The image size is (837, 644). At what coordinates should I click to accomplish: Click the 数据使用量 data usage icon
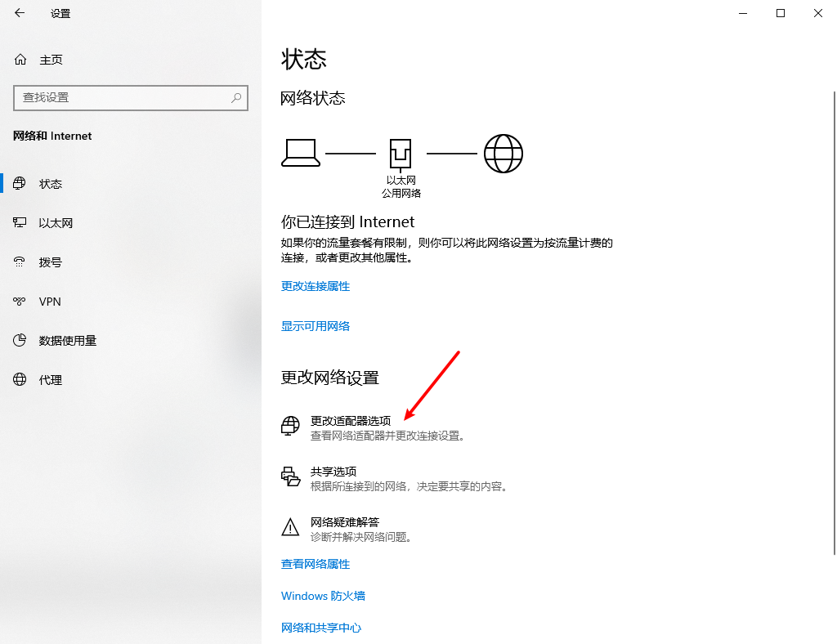[x=20, y=340]
